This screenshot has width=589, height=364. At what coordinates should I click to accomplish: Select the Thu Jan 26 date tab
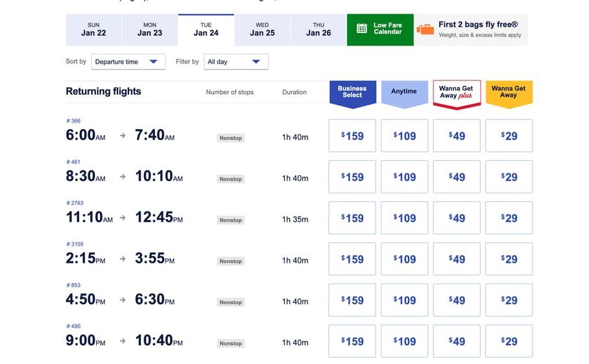tap(319, 30)
